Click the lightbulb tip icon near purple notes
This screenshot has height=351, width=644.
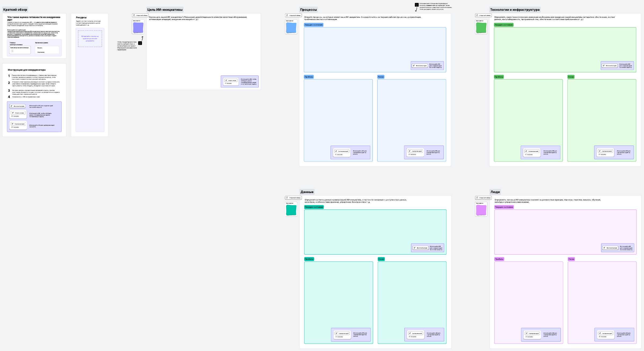tap(140, 43)
